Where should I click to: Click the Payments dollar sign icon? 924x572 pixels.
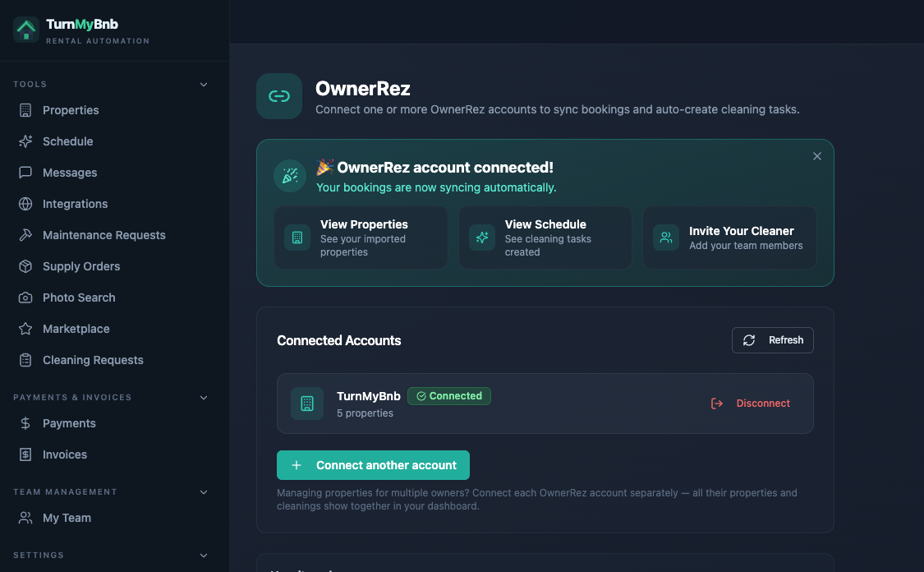pos(25,423)
